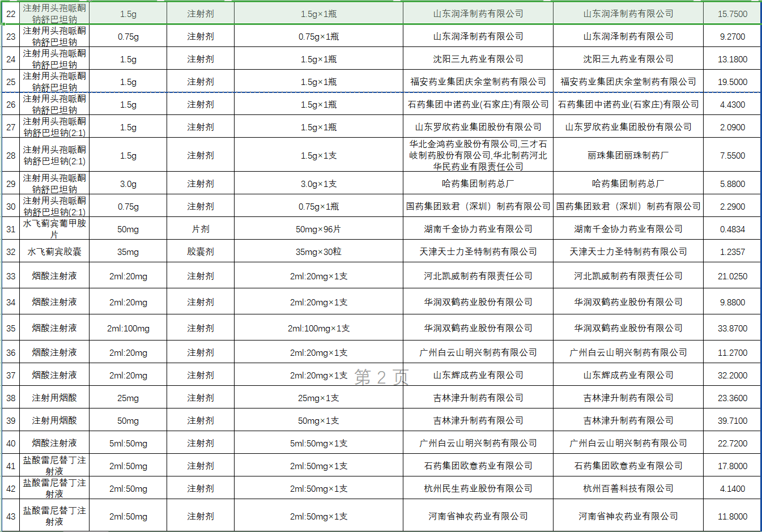Click the 4.4300 price value
Image resolution: width=762 pixels, height=532 pixels.
pos(732,104)
